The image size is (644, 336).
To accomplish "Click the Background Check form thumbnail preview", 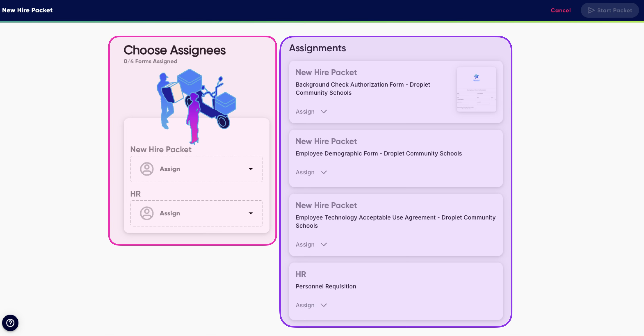I will point(477,89).
